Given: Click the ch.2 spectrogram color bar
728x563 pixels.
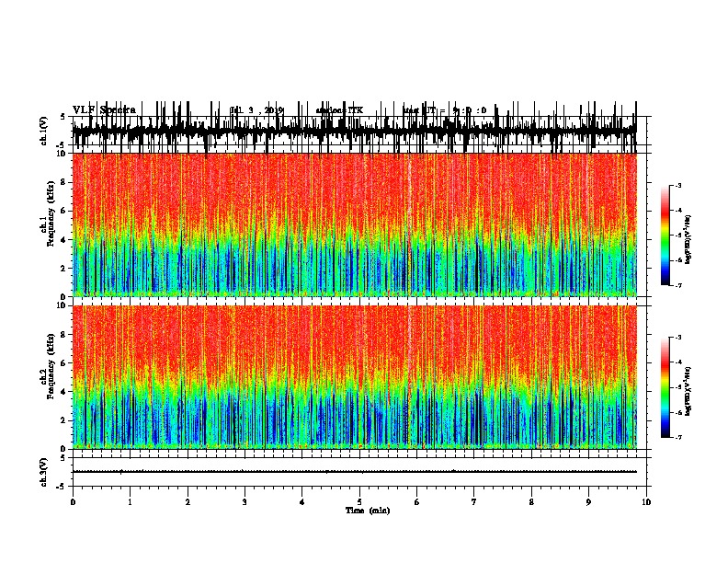Looking at the screenshot, I should (x=665, y=387).
